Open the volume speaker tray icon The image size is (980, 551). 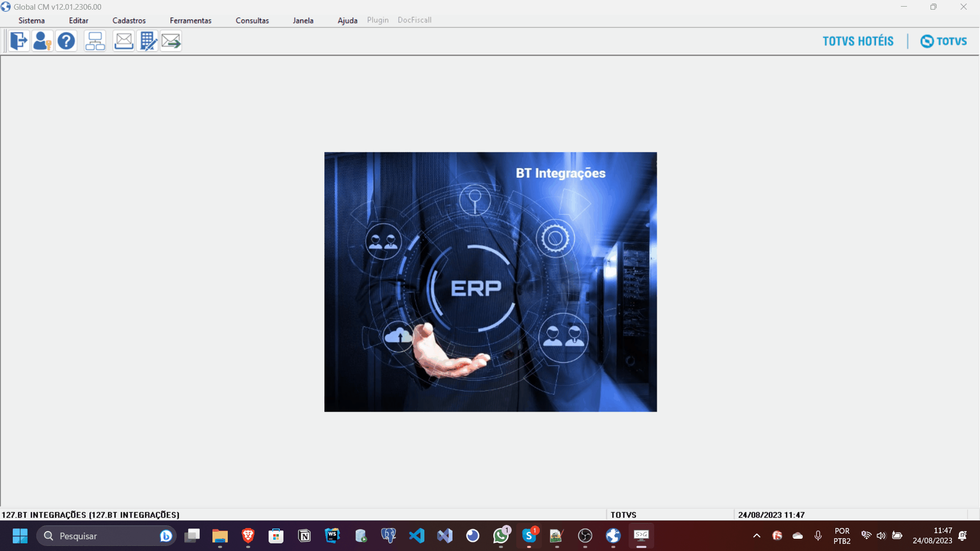(881, 536)
